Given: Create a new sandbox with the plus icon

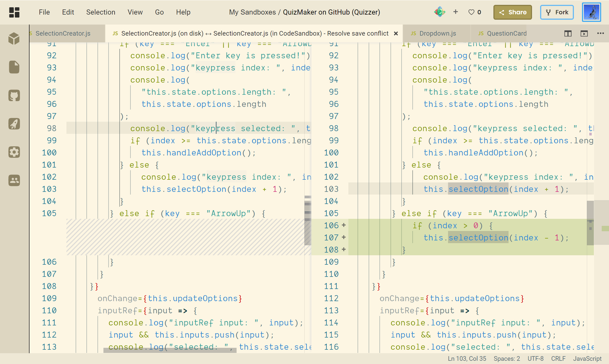Looking at the screenshot, I should [456, 12].
